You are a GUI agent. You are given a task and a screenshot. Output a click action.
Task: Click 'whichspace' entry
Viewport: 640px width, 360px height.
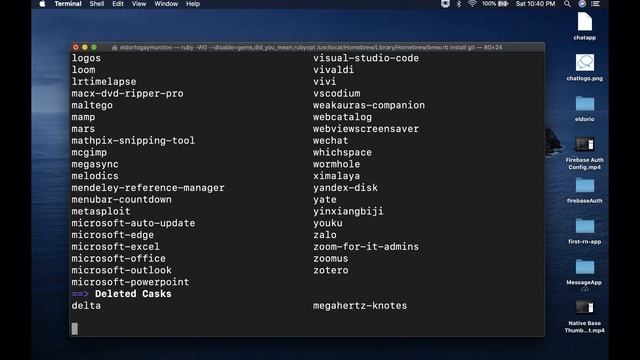pos(342,153)
